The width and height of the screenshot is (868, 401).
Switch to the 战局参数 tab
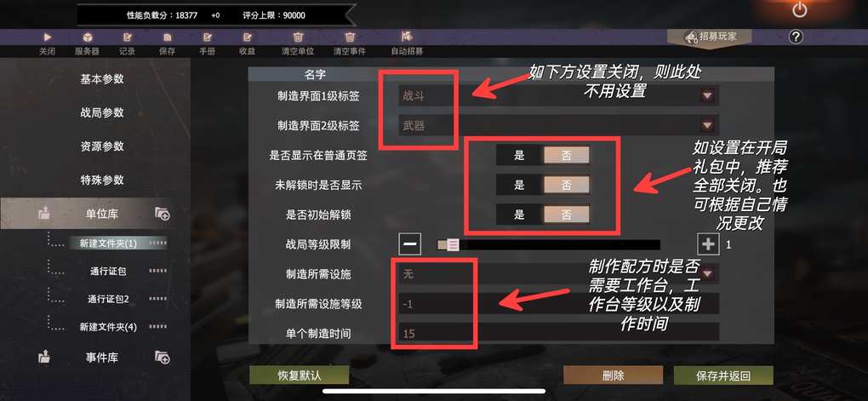102,113
